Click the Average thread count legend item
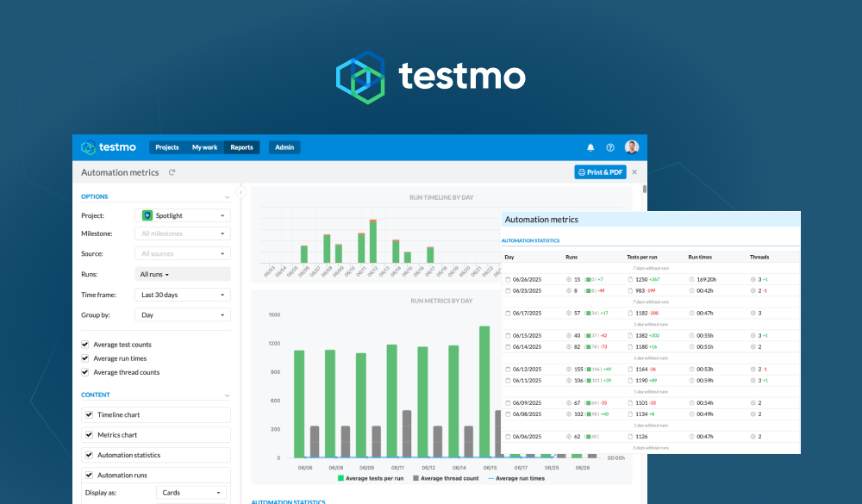This screenshot has height=504, width=862. [x=446, y=478]
